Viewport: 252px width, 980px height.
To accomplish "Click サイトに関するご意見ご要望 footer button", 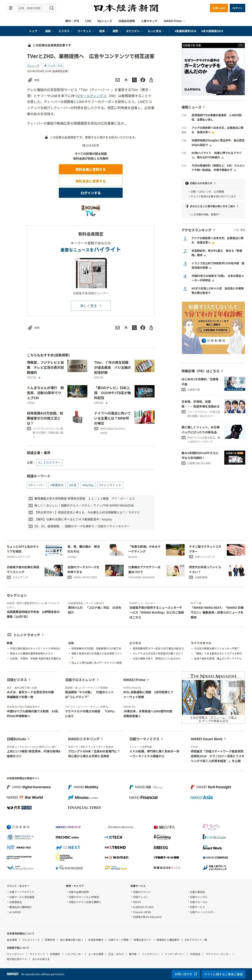I will coord(223,974).
